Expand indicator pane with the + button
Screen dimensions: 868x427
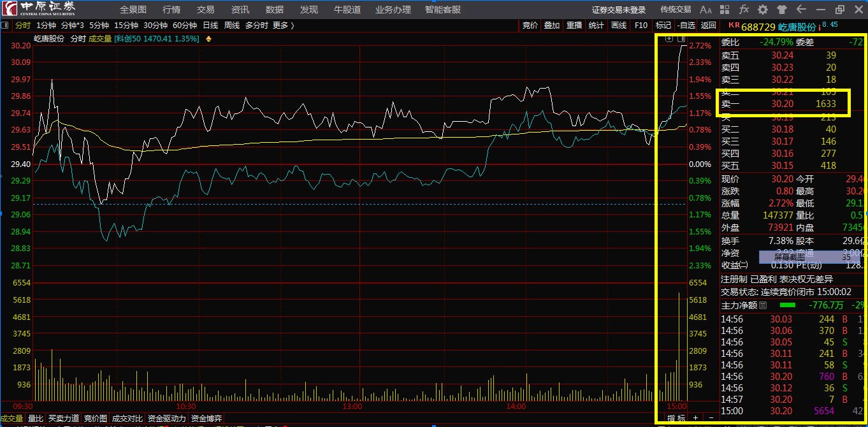point(695,419)
